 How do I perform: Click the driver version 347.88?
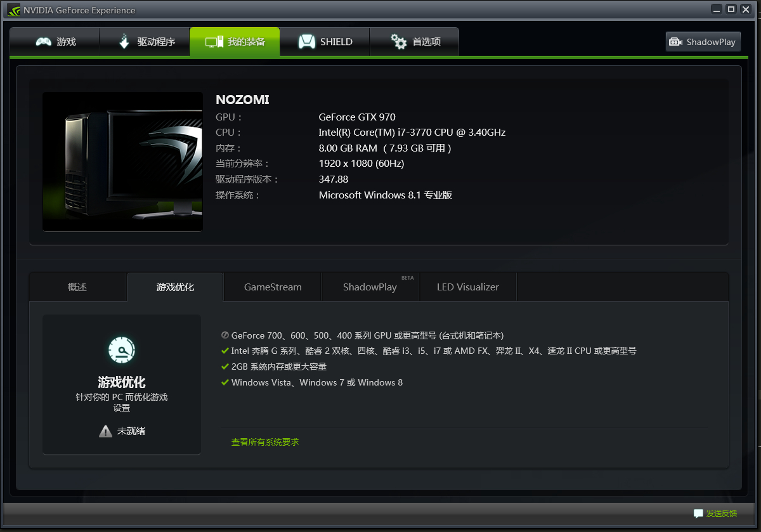(334, 179)
